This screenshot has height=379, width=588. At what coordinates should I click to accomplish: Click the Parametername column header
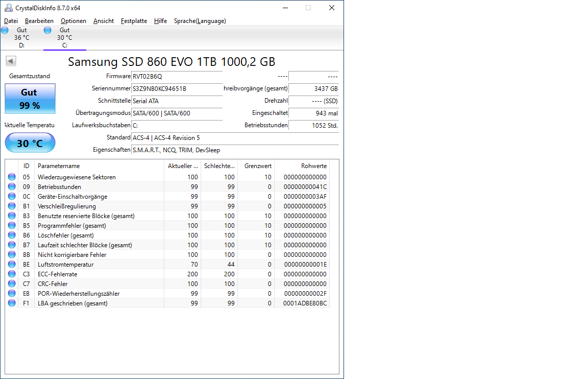coord(99,166)
